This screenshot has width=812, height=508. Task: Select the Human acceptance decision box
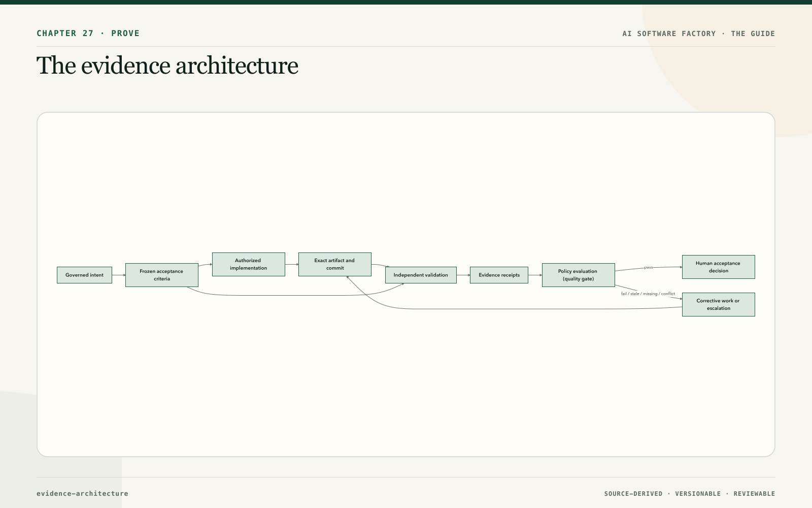(x=719, y=267)
